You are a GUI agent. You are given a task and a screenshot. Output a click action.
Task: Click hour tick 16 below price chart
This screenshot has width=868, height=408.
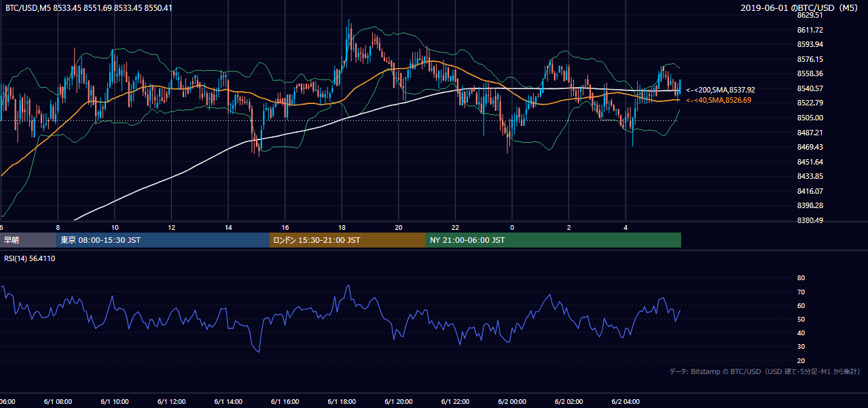click(x=285, y=227)
